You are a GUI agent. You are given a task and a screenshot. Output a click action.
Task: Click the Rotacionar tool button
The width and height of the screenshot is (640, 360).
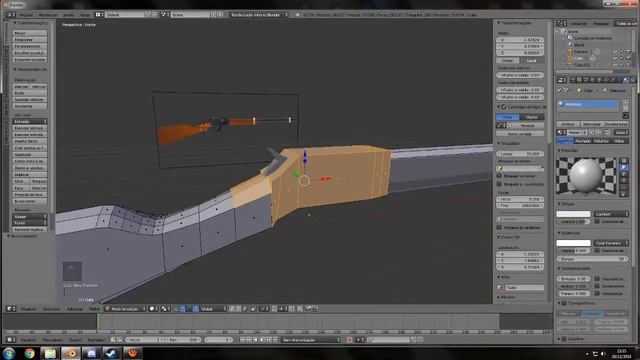pos(29,40)
